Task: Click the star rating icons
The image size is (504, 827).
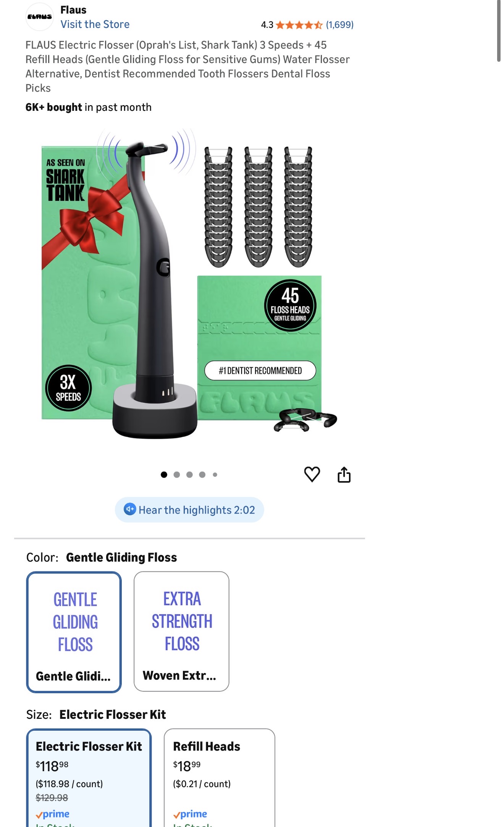Action: pyautogui.click(x=299, y=25)
